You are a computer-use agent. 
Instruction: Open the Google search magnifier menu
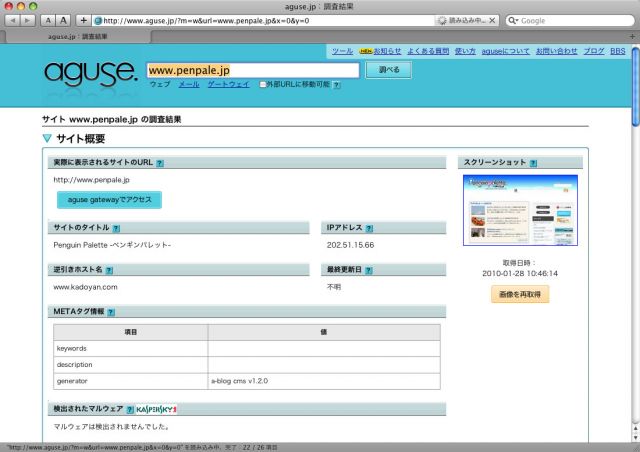(x=513, y=20)
